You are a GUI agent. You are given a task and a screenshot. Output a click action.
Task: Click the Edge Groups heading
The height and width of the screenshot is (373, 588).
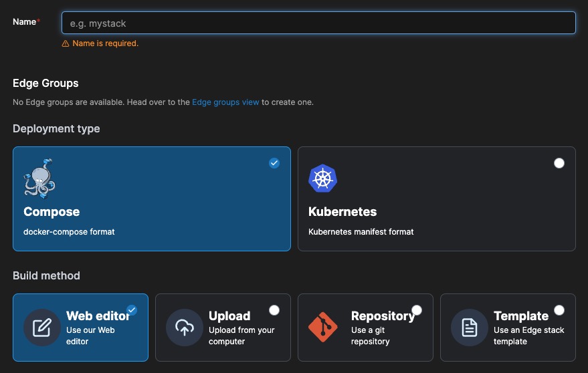(x=45, y=83)
